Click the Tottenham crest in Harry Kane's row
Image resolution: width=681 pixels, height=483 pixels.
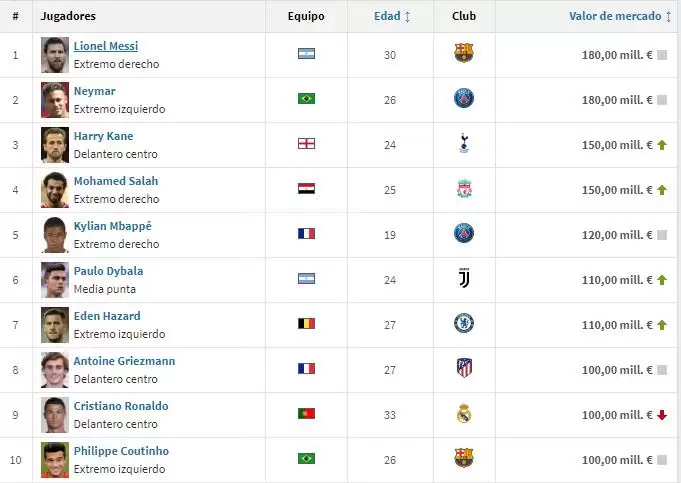[463, 144]
